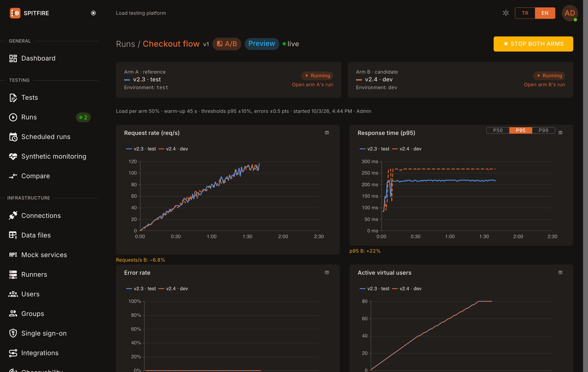This screenshot has width=588, height=372.
Task: Click the Synthetic monitoring heartbeat icon
Action: click(x=13, y=156)
